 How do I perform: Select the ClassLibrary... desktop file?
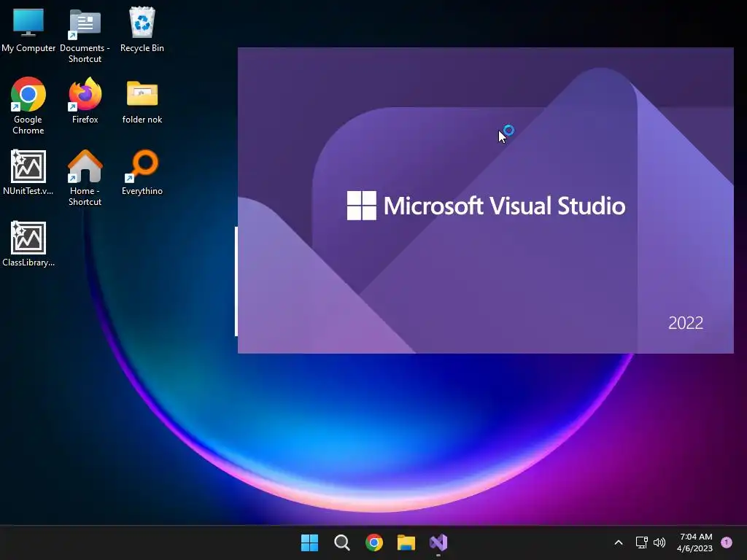[28, 244]
